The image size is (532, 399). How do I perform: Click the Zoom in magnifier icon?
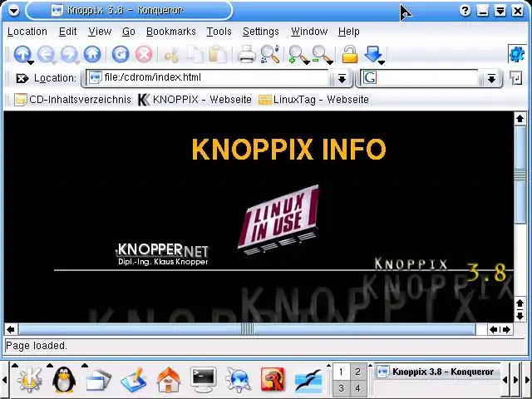click(298, 54)
